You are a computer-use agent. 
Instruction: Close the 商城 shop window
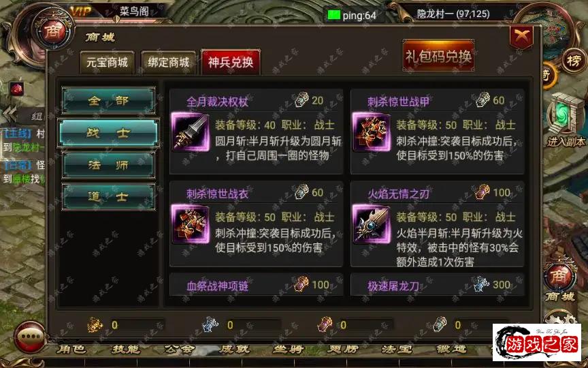coord(521,38)
